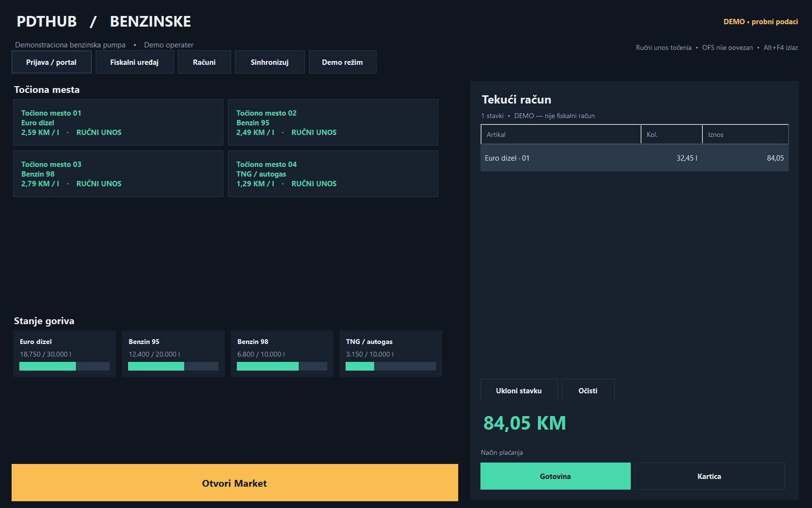Click the Benzin 95 stock card
Image resolution: width=812 pixels, height=508 pixels.
tap(173, 354)
